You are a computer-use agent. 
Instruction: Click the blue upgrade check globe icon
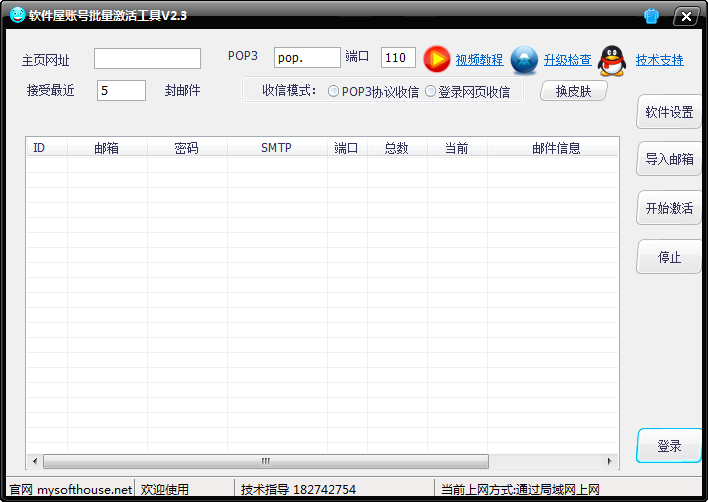click(524, 60)
